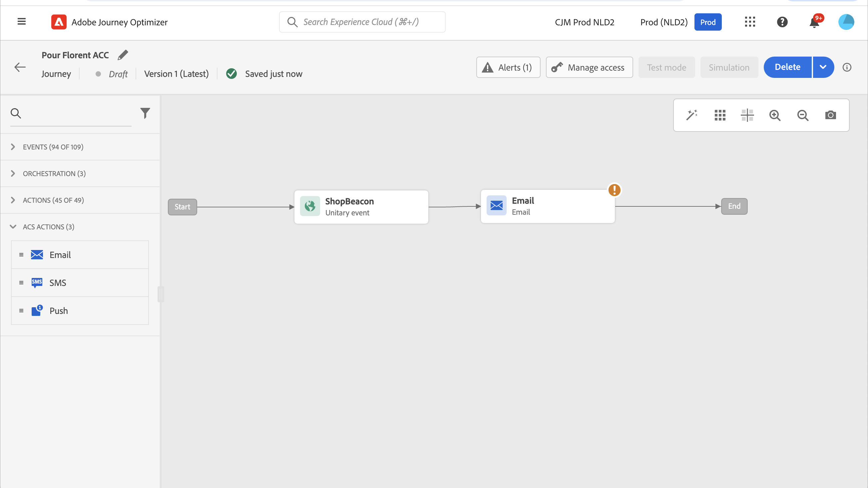
Task: Open the filter funnel in palette
Action: point(145,113)
